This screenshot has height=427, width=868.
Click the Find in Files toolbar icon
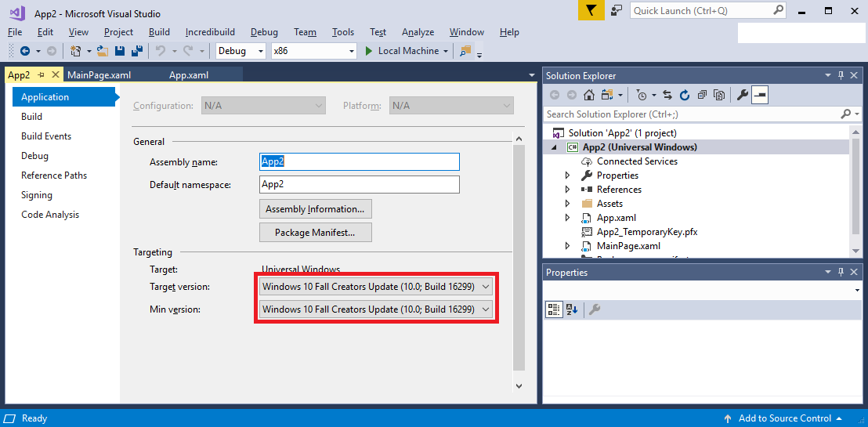465,51
